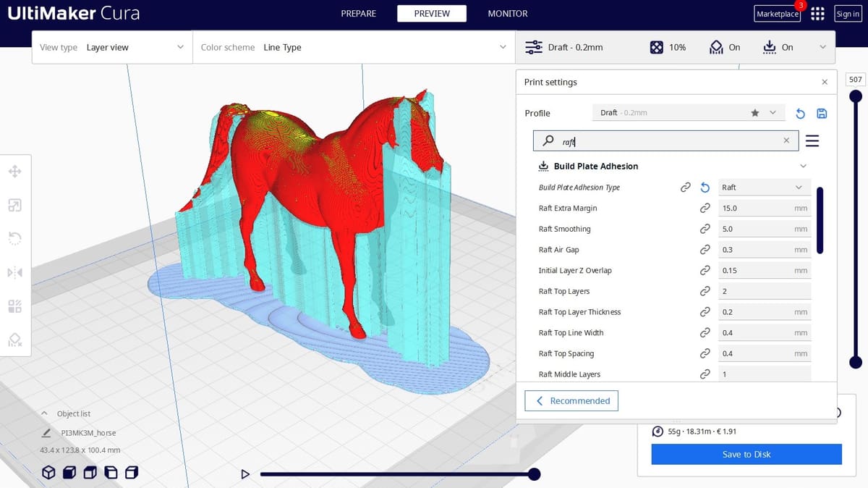
Task: Discard profile changes with the reset arrow
Action: (800, 113)
